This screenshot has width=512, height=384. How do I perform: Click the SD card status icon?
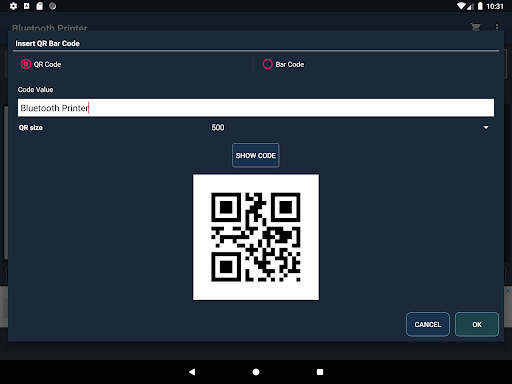tap(39, 6)
